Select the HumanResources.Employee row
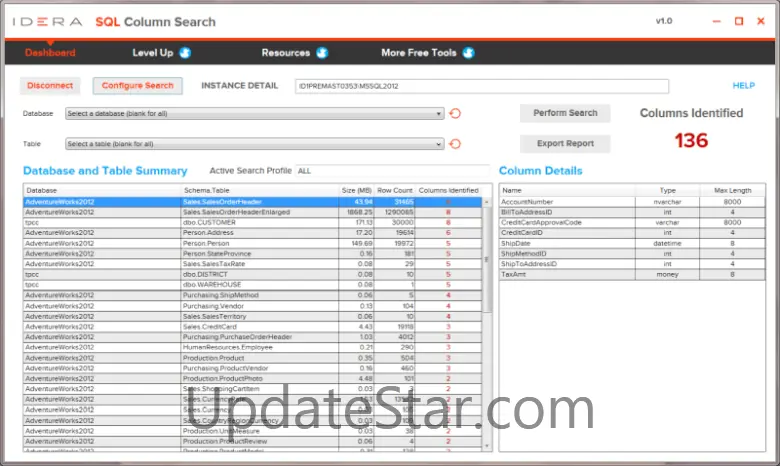Screen dimensions: 780x466 253,347
